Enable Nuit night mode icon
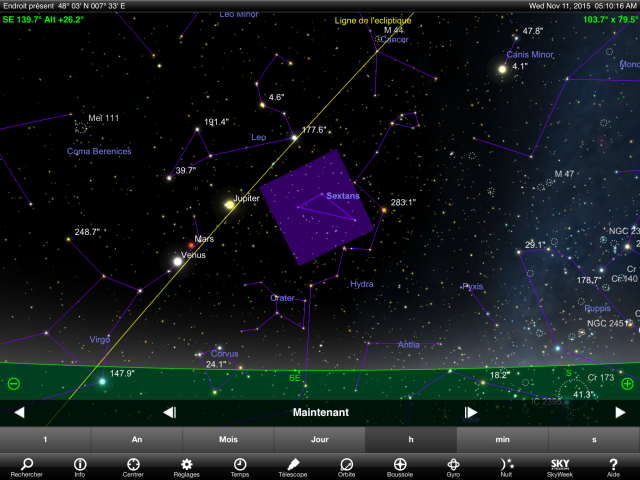640x480 pixels. [507, 467]
